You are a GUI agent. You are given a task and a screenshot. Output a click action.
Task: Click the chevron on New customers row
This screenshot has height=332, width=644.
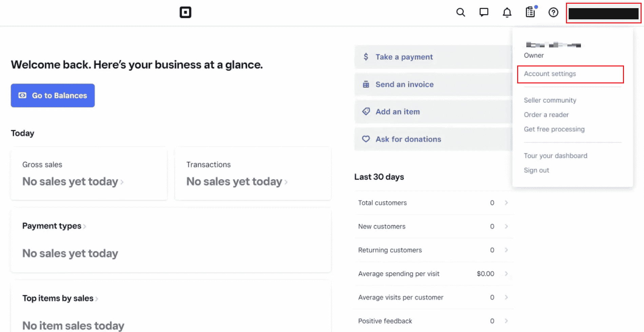[x=506, y=226]
